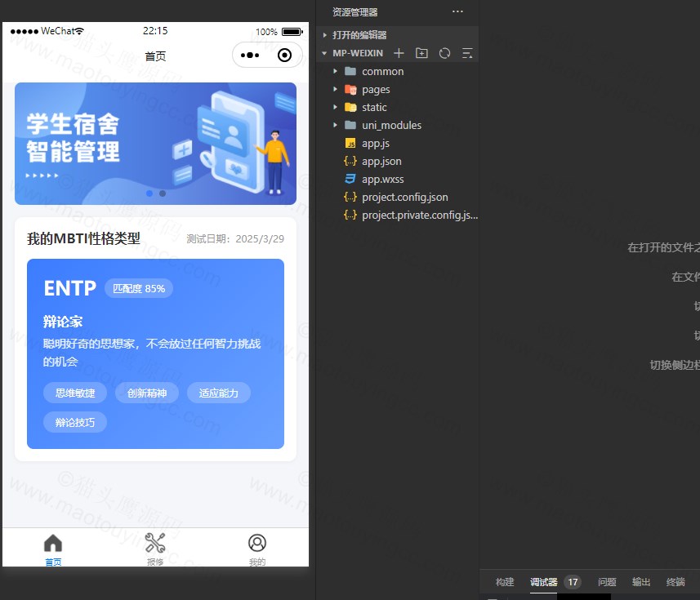Screen dimensions: 700x600
Task: Click the app.wxss stylesheet icon
Action: click(350, 179)
